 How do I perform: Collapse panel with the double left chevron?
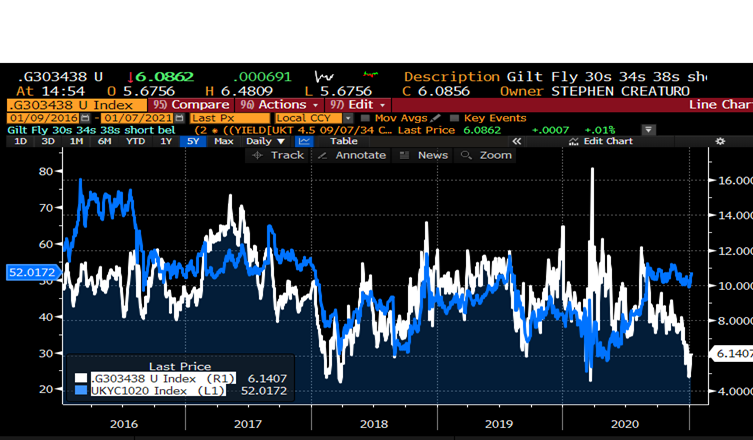pos(517,141)
